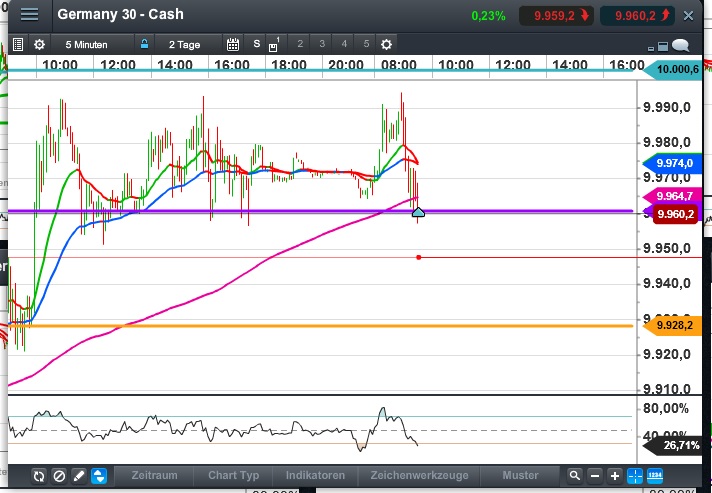Click the teal 10.000,6 price label
Viewport: 712px width, 493px height.
coord(674,69)
